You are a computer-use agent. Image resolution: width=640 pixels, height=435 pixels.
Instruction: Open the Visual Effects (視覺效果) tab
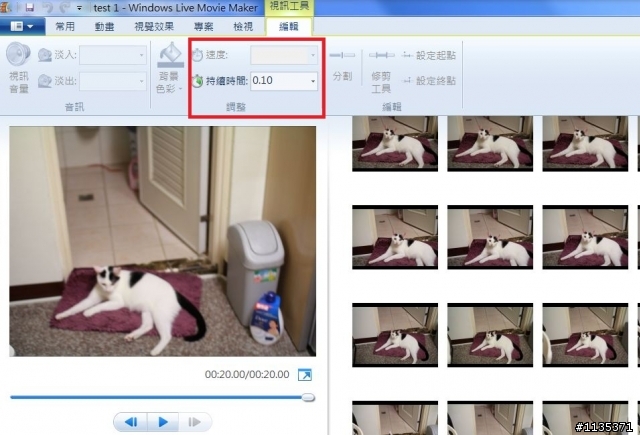(154, 27)
